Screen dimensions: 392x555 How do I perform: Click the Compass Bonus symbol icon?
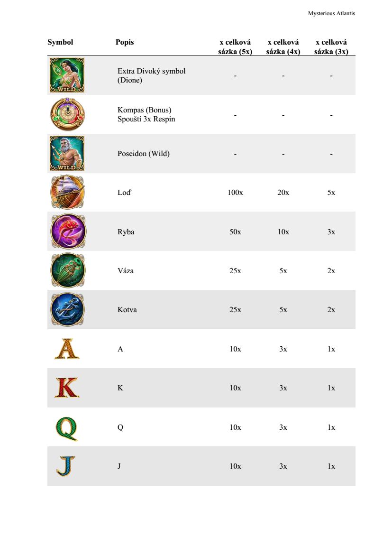67,114
